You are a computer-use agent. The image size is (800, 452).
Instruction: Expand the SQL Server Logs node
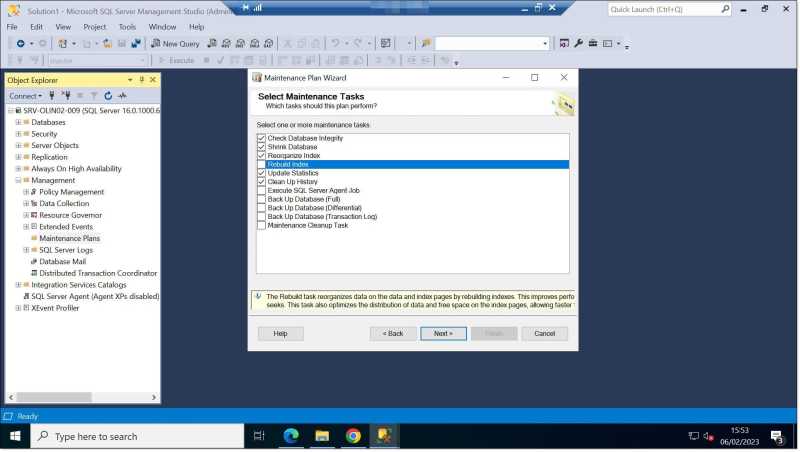(26, 250)
